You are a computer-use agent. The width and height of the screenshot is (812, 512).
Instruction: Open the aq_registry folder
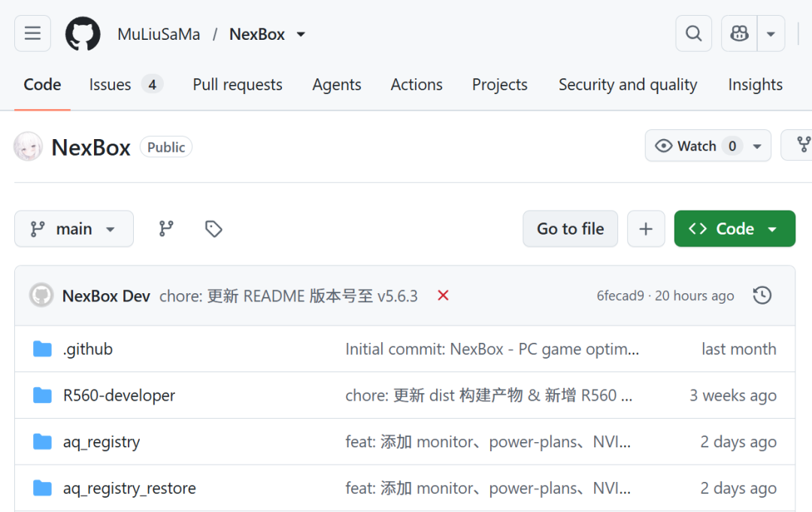pyautogui.click(x=101, y=441)
